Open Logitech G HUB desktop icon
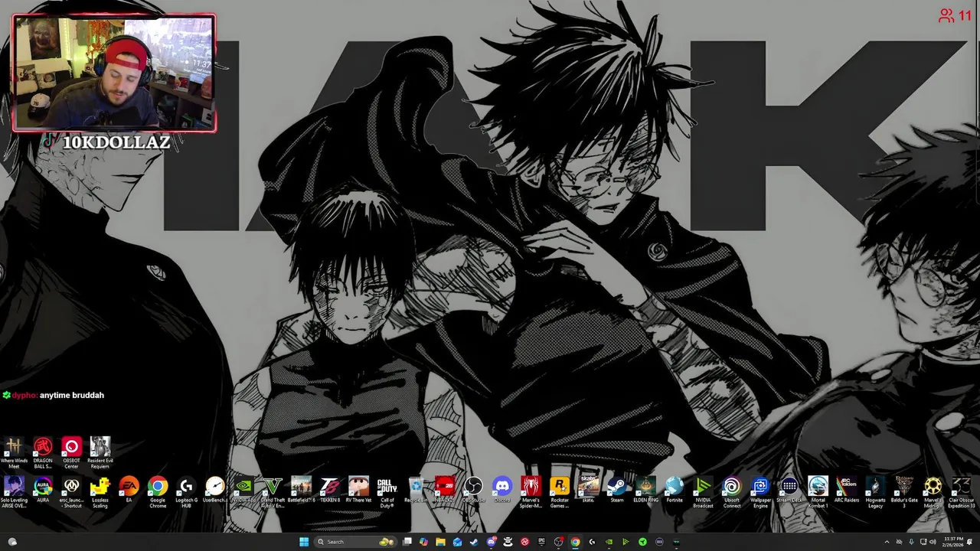Image resolution: width=980 pixels, height=551 pixels. (186, 492)
